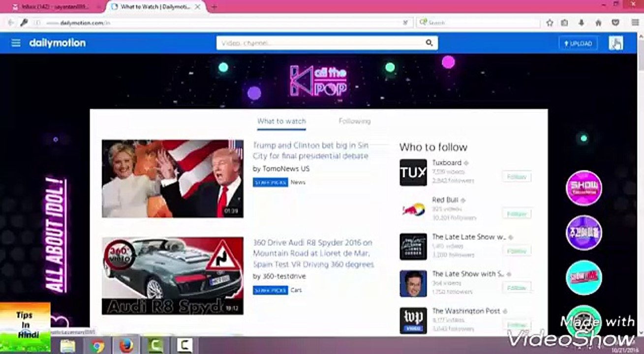Open Firefox downloads arrow icon

point(582,23)
